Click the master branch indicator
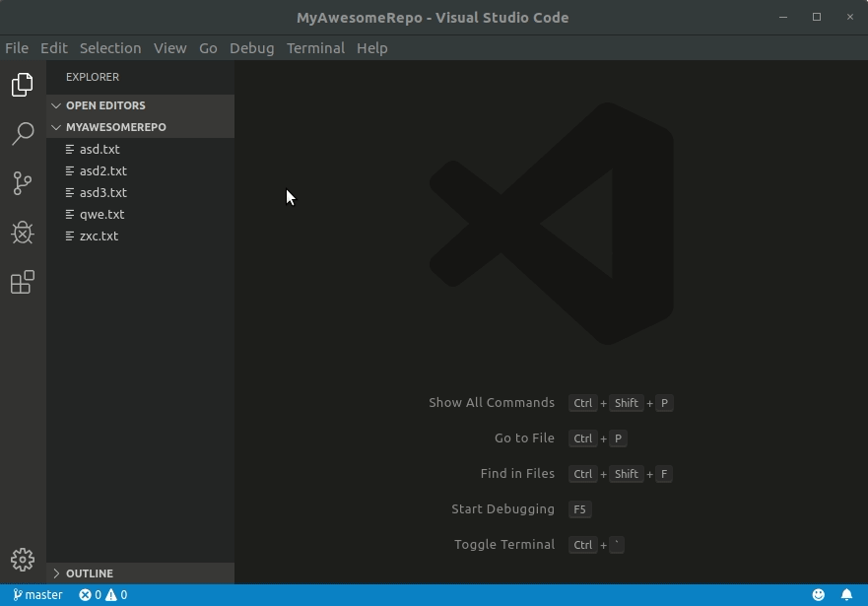The height and width of the screenshot is (606, 868). coord(37,594)
